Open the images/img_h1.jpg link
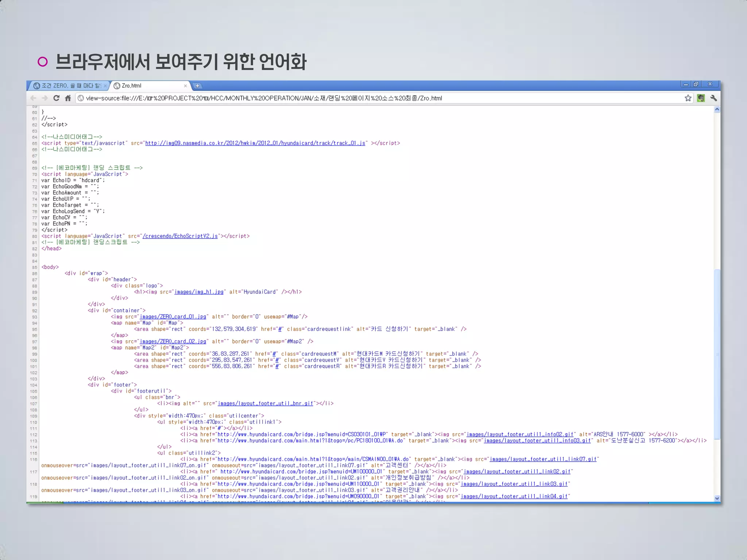This screenshot has width=747, height=560. coord(199,292)
